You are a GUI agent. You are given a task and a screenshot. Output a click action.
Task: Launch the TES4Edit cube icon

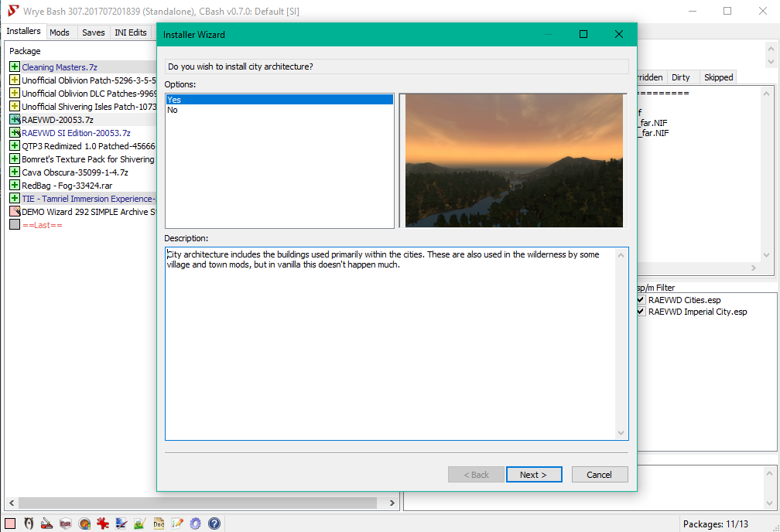[x=65, y=523]
